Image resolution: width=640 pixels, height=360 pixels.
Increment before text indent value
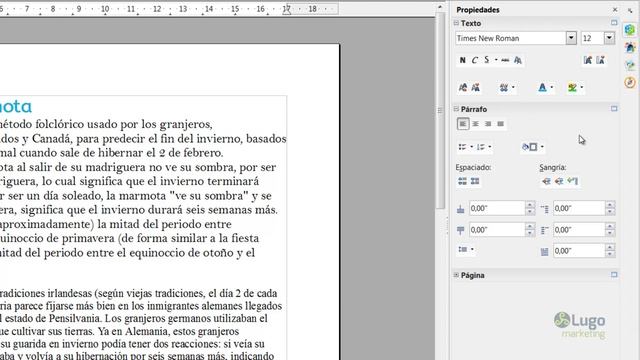click(610, 205)
